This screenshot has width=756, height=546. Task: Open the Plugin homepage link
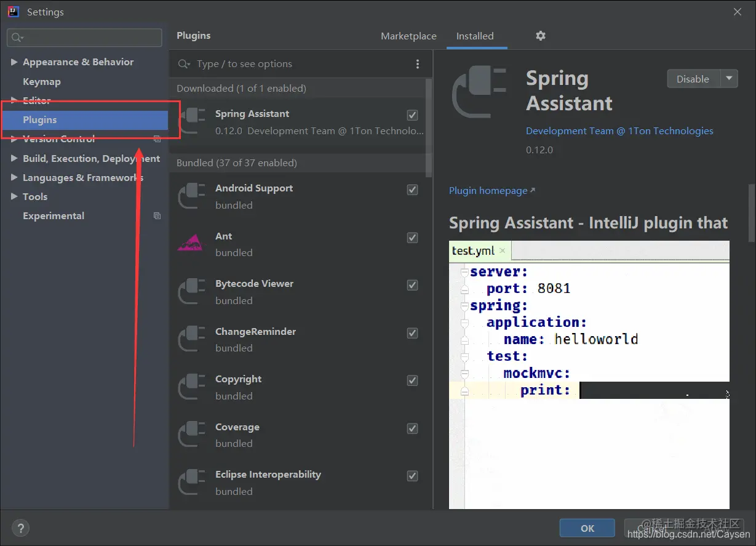[x=491, y=191]
